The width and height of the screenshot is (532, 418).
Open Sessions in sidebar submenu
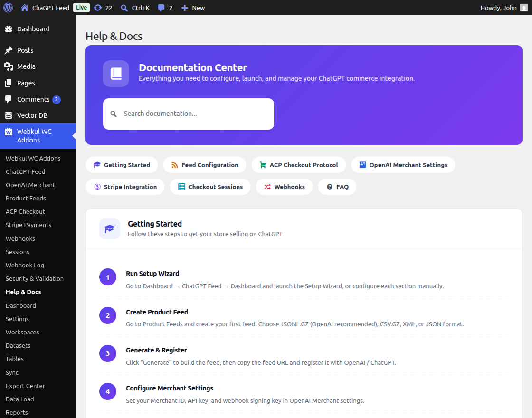(18, 252)
